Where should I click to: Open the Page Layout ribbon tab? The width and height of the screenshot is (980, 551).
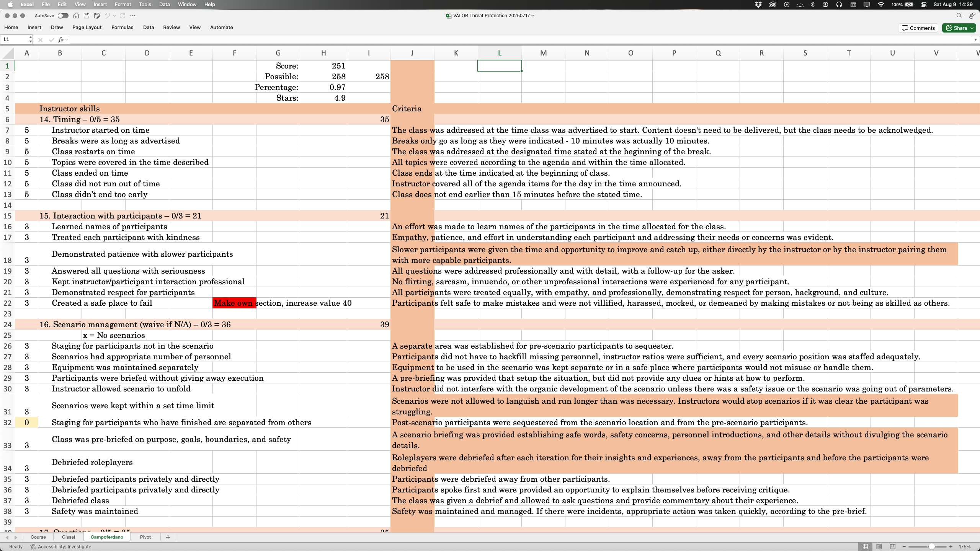pyautogui.click(x=87, y=27)
